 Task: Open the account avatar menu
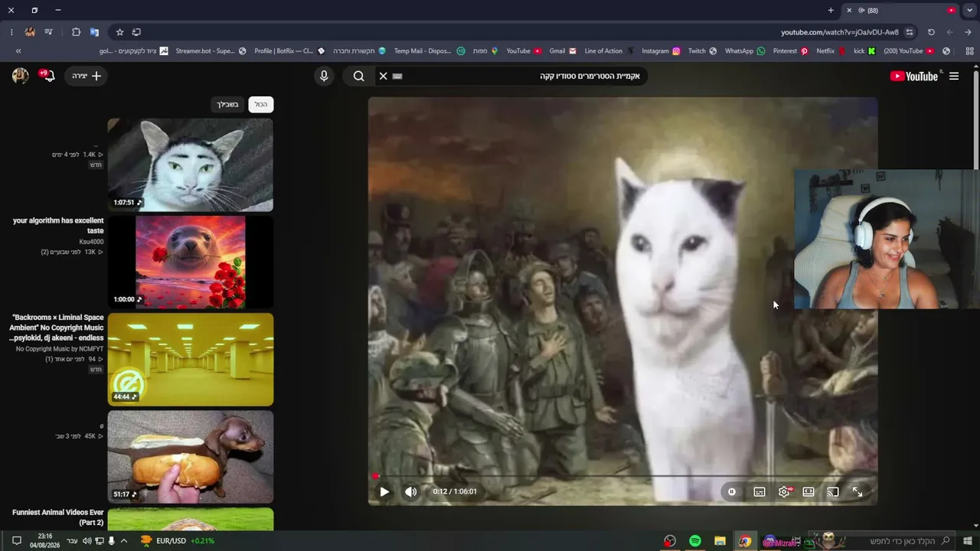[x=21, y=76]
